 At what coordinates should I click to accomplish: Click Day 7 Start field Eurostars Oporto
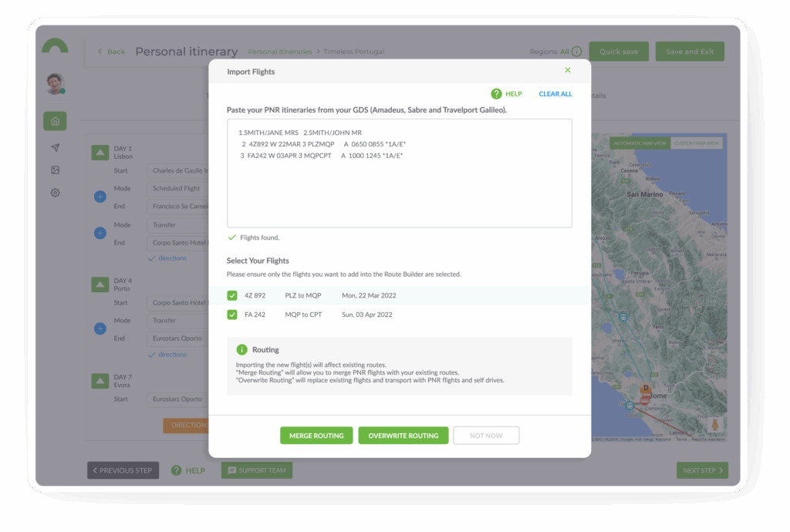coord(178,399)
